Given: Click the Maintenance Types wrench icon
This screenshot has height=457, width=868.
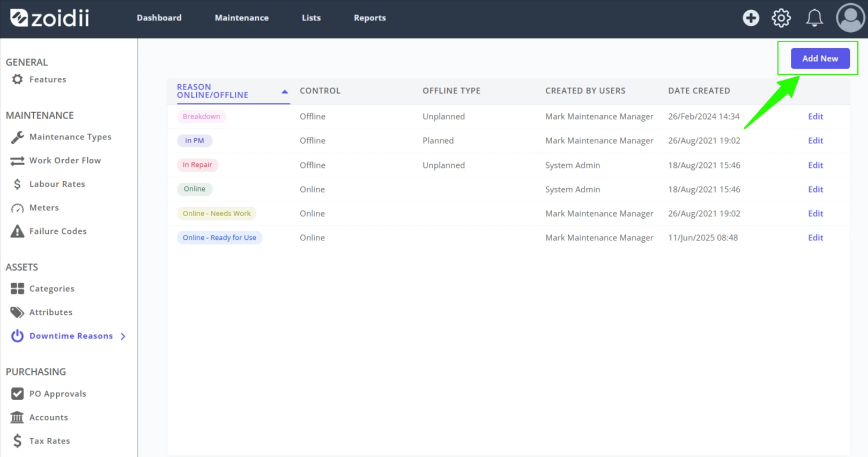Looking at the screenshot, I should tap(17, 137).
